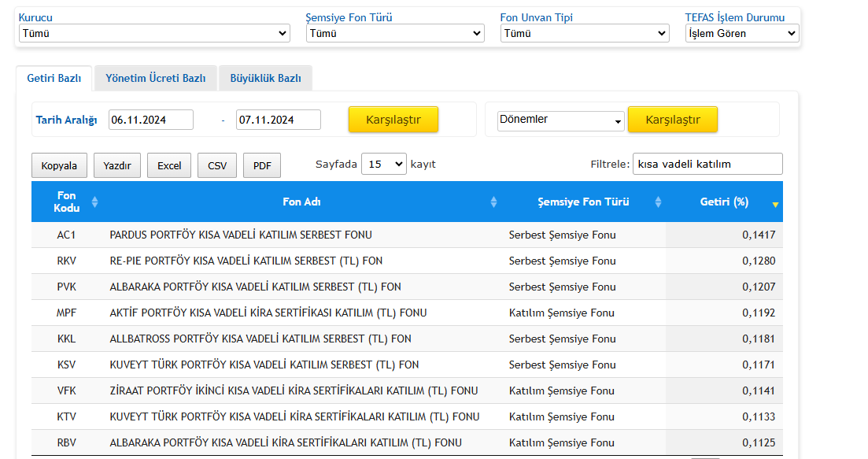The image size is (868, 459).
Task: Switch to the Yönetim Ücreti Bazlı tab
Action: pos(156,78)
